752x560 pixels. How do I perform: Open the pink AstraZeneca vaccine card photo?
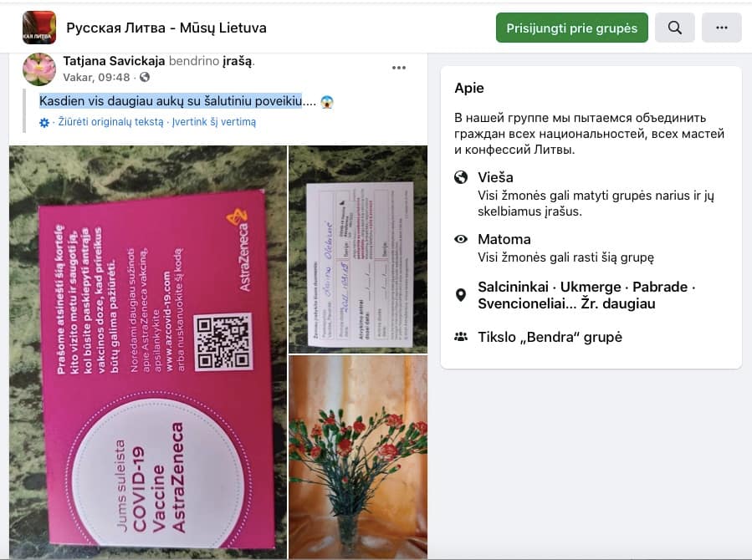click(148, 352)
